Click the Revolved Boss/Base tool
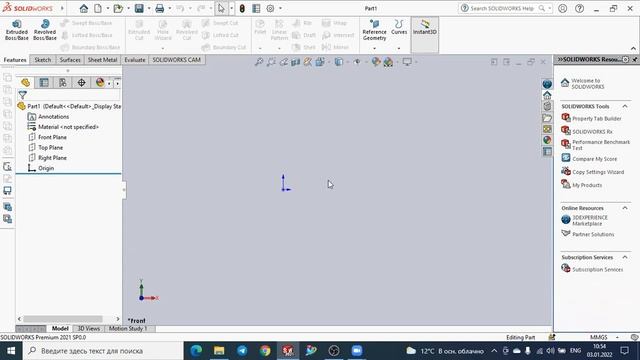This screenshot has width=640, height=360. [45, 30]
